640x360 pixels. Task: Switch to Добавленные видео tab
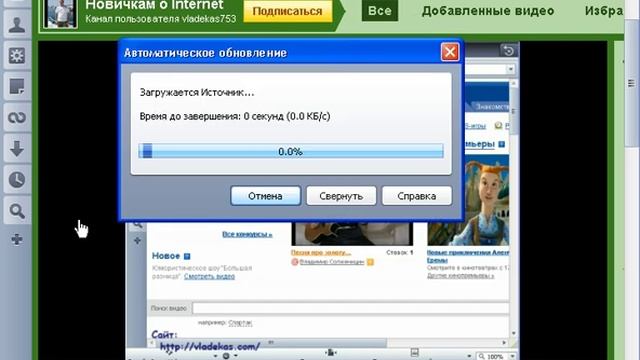[x=488, y=11]
